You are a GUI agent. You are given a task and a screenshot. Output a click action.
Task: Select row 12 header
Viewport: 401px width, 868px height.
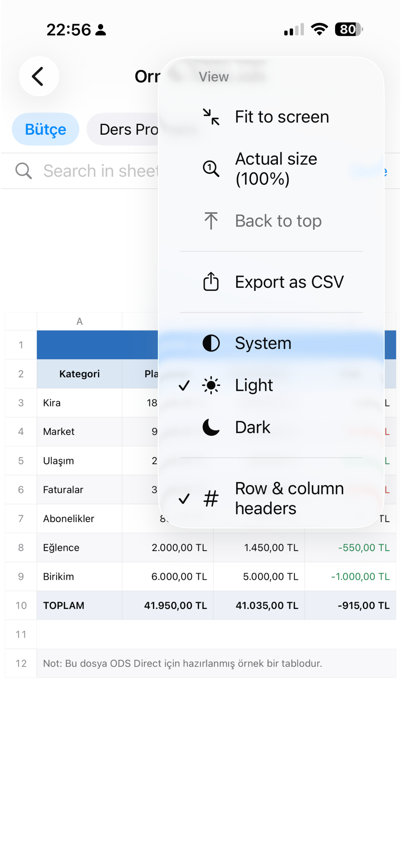[21, 663]
